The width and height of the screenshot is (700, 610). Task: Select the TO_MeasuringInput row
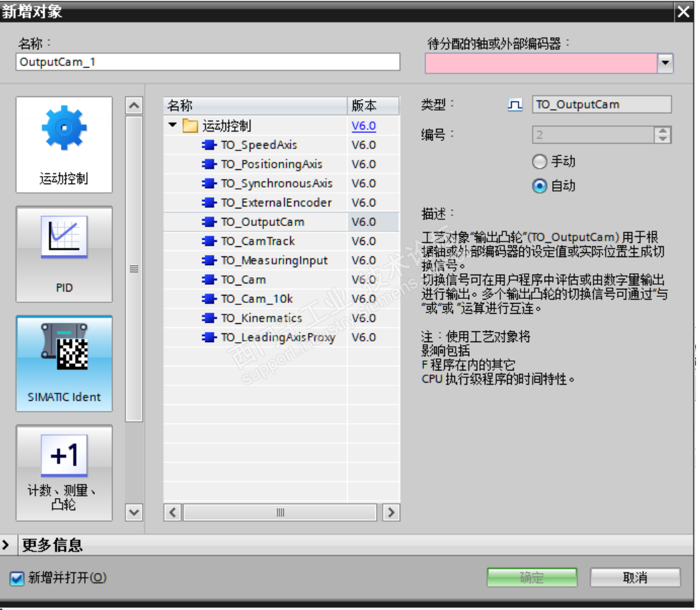[281, 260]
